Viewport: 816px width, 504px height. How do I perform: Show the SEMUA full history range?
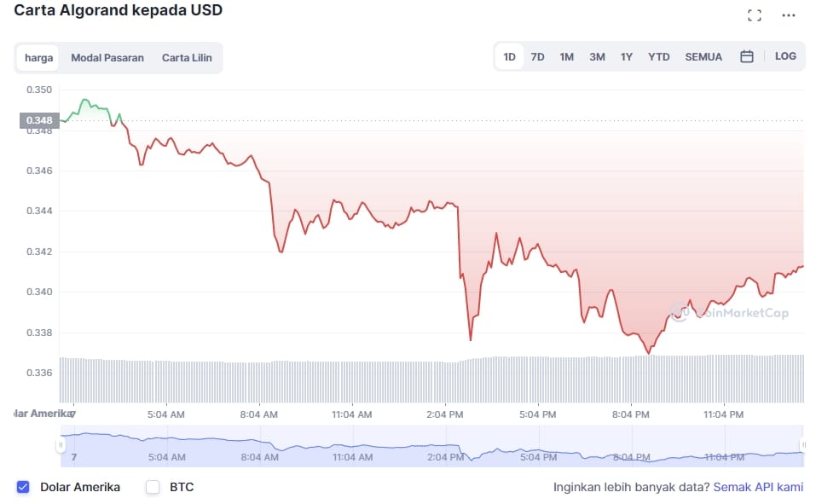point(703,57)
